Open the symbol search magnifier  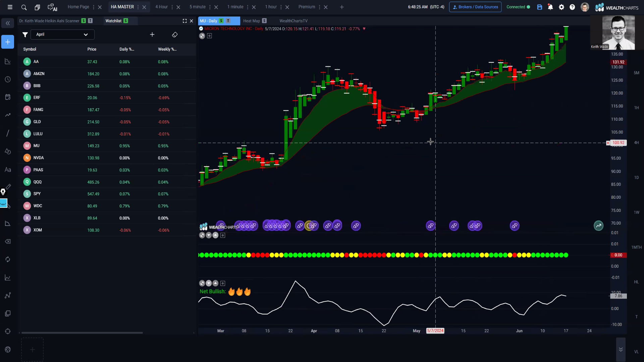tap(24, 7)
